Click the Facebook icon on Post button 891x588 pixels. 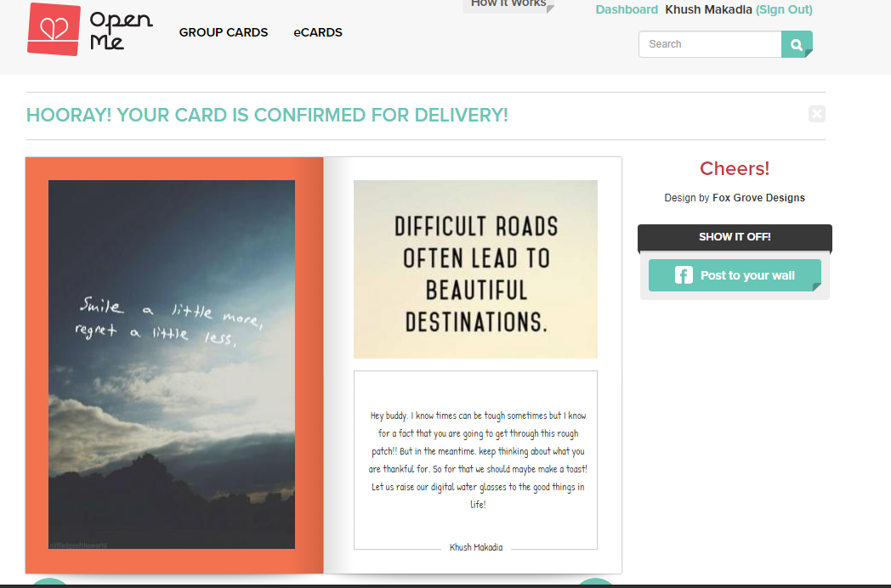click(x=684, y=275)
